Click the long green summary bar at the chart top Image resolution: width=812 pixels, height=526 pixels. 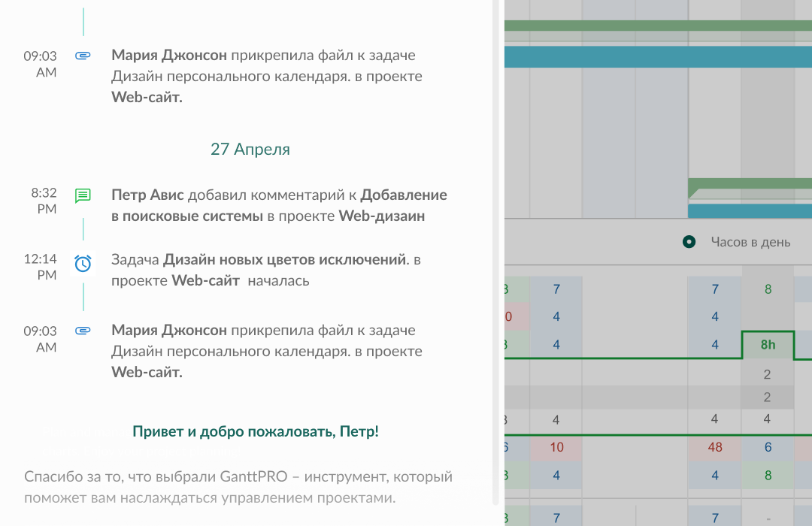point(658,26)
